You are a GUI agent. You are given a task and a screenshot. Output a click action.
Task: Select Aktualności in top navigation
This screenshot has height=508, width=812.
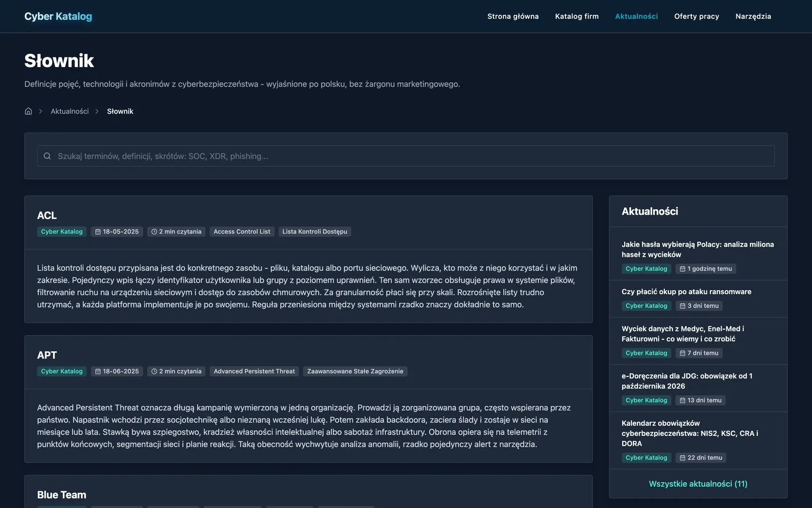click(636, 16)
